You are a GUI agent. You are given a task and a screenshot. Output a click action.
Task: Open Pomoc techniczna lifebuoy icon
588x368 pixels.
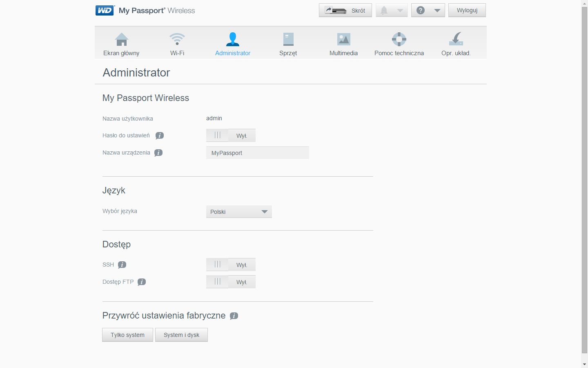tap(399, 40)
